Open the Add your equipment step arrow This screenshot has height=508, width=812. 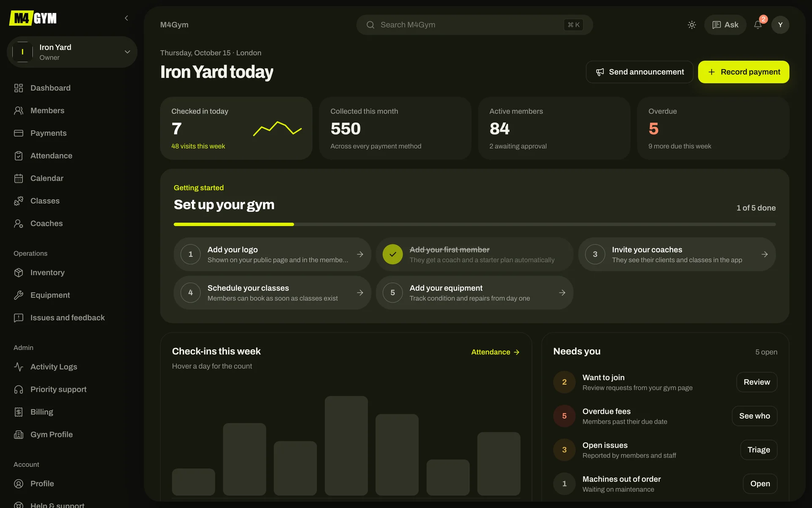point(562,293)
